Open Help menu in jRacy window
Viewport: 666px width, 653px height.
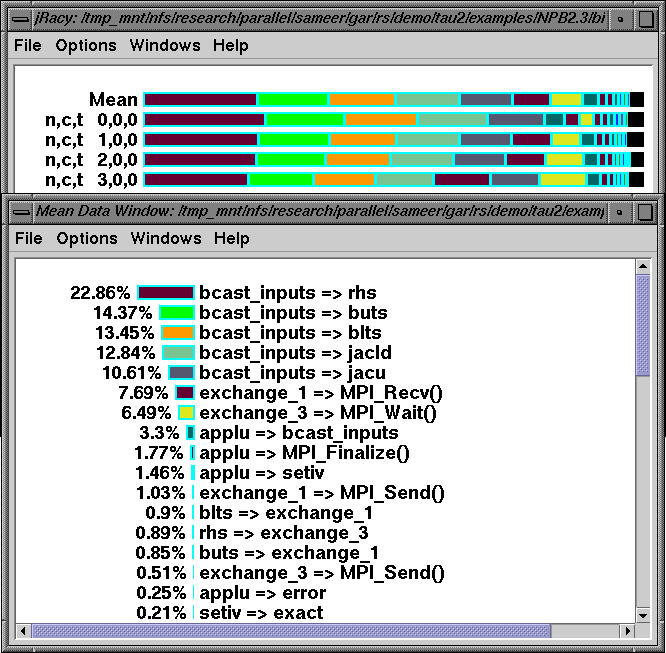pyautogui.click(x=231, y=45)
